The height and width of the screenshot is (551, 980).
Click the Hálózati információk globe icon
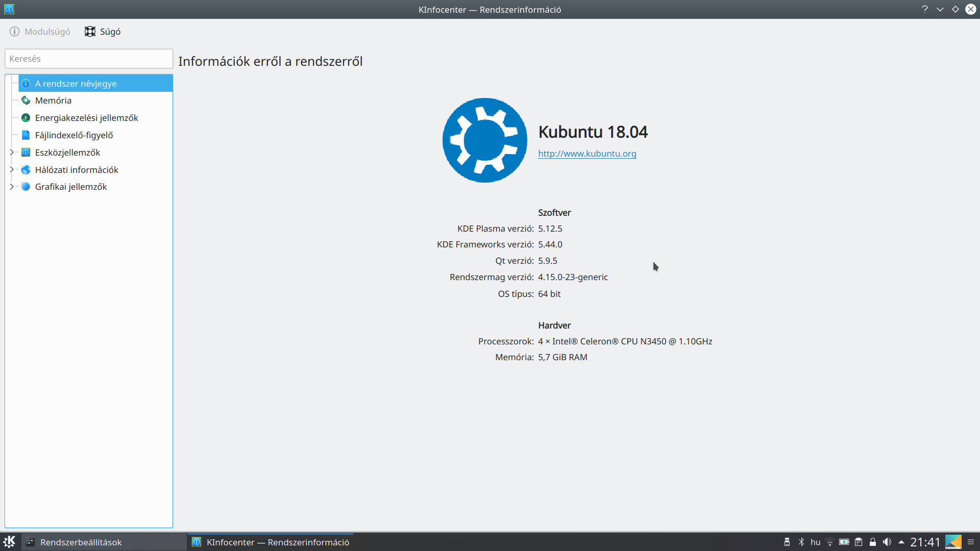[x=26, y=170]
